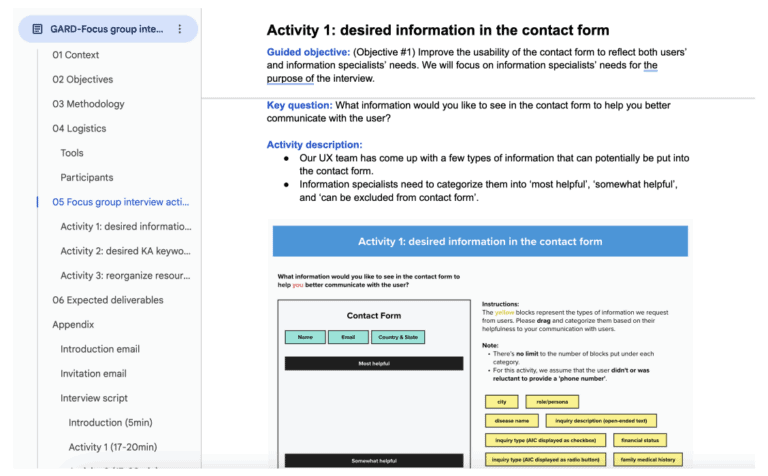Click the document tab icon beside GARD-Focus group

[37, 29]
